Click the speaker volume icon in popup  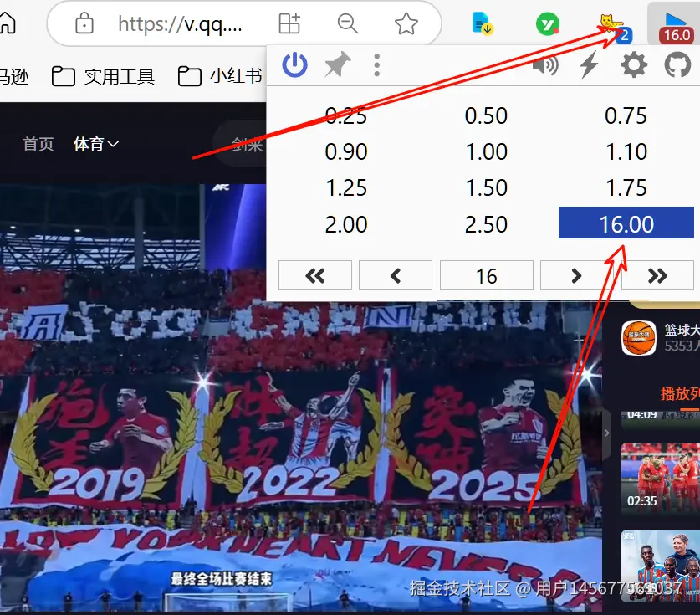[545, 65]
